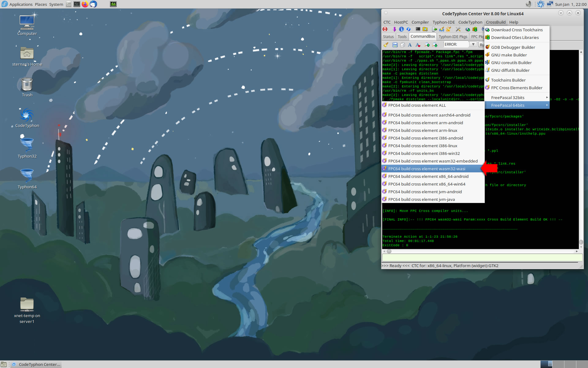Select FPC64 build cross element aarch64-android
Image resolution: width=588 pixels, height=368 pixels.
click(x=433, y=115)
